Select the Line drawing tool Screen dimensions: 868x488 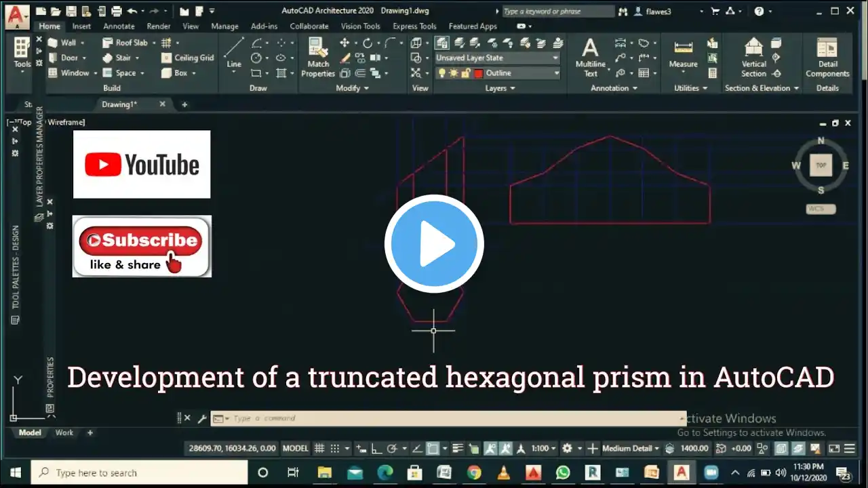[234, 54]
